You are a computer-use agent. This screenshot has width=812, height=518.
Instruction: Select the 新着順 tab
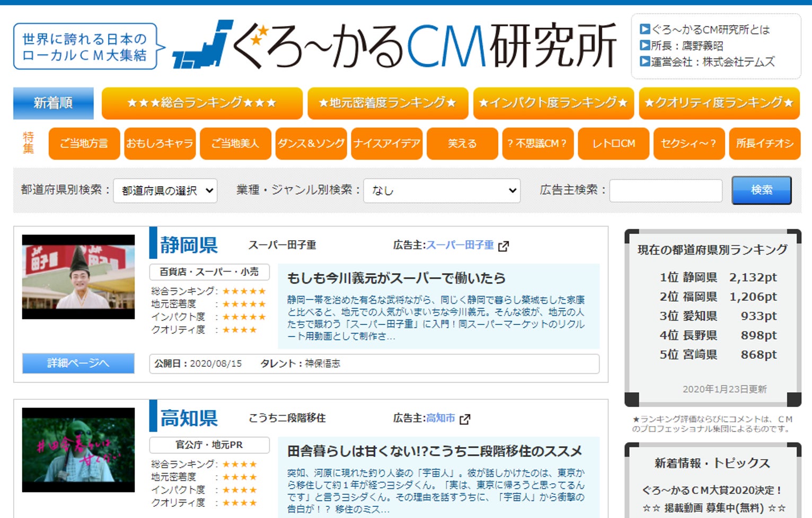(54, 103)
